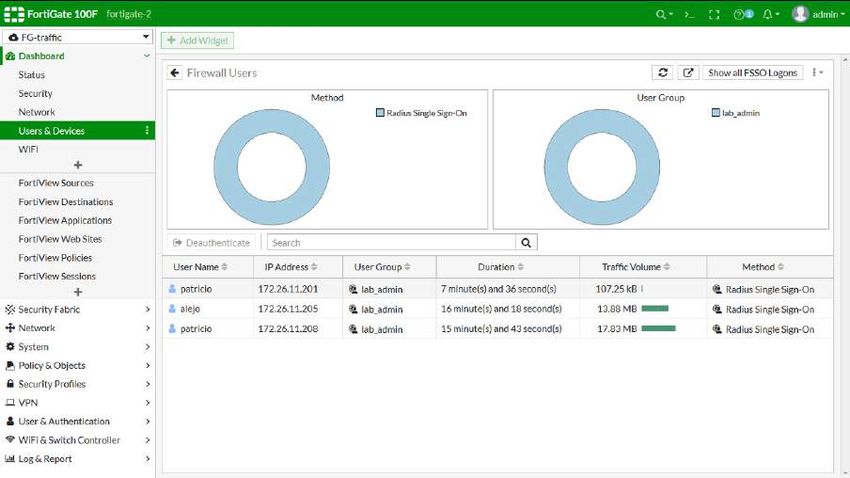Click the 107.25 kB traffic value
This screenshot has width=850, height=478.
[616, 289]
